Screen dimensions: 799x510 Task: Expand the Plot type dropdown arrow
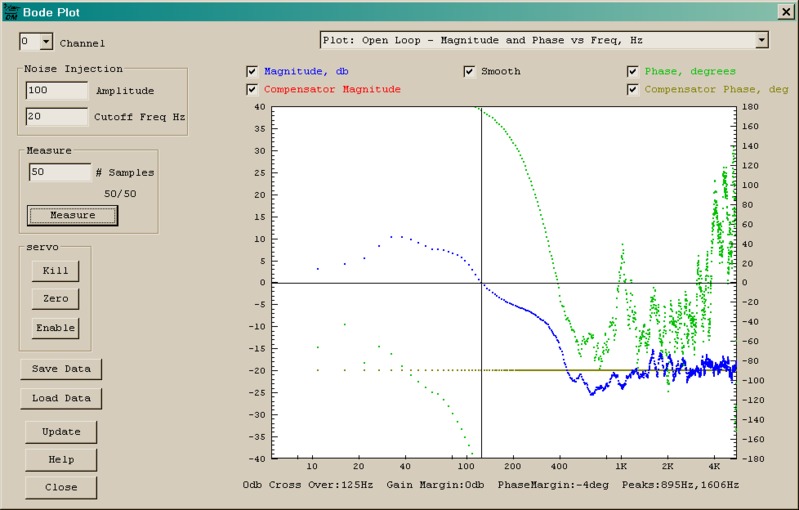pos(761,40)
